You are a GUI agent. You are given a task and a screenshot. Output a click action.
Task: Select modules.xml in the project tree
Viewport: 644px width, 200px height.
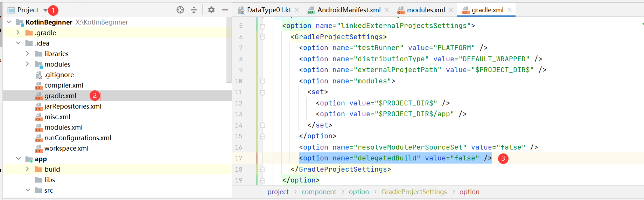[x=63, y=127]
